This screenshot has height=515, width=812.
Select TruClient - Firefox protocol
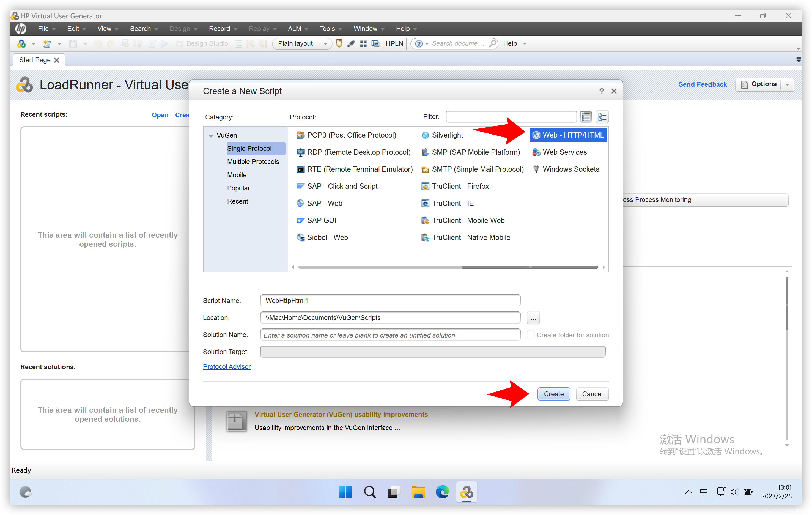(x=455, y=186)
